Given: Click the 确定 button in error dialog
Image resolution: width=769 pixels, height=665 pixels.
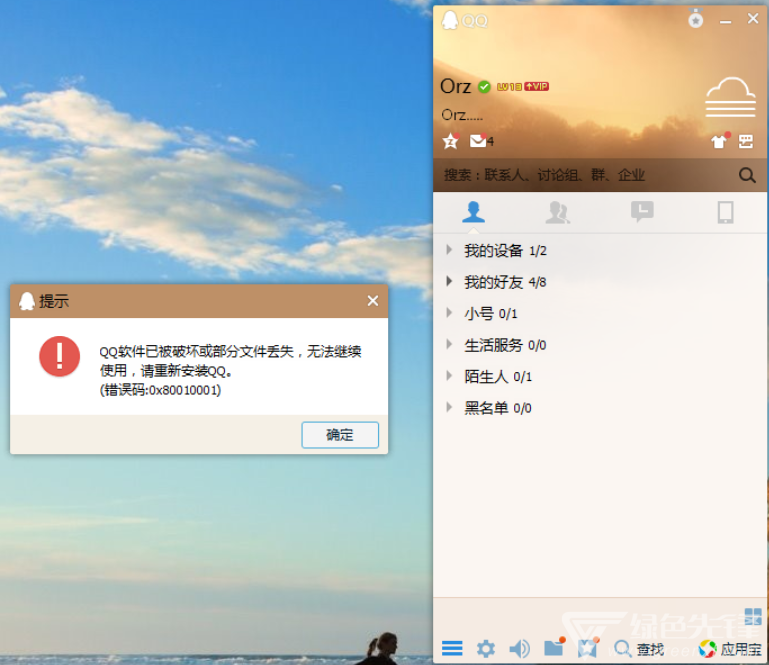Looking at the screenshot, I should coord(340,435).
